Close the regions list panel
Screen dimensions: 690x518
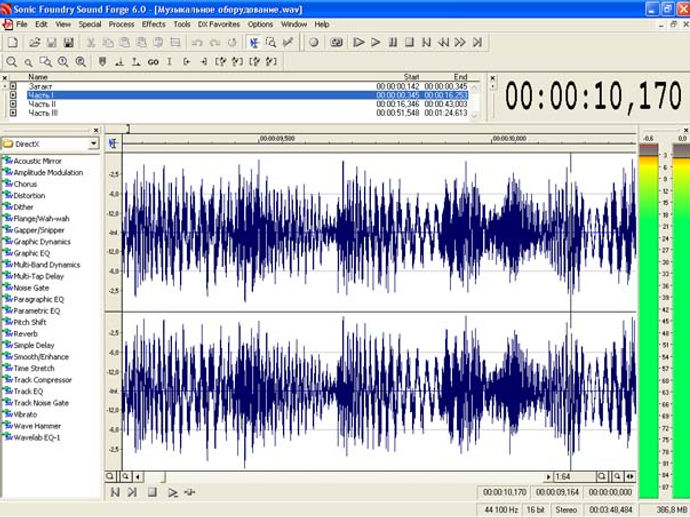[5, 78]
